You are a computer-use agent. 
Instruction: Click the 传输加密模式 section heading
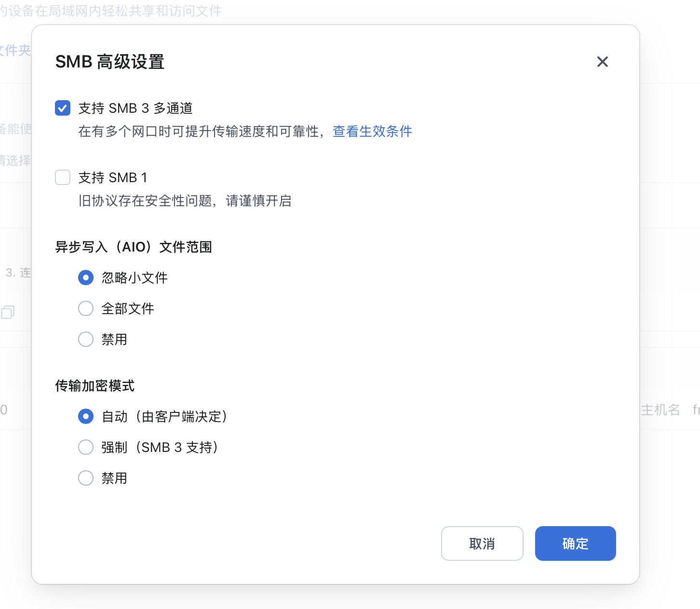[x=94, y=385]
